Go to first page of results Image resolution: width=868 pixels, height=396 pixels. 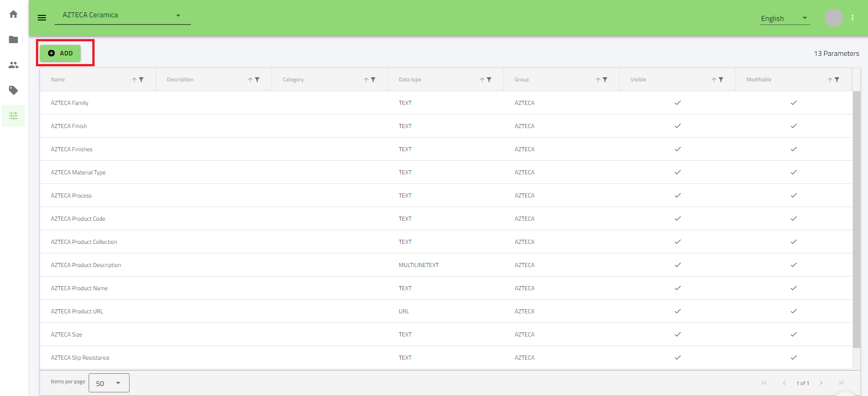point(764,383)
